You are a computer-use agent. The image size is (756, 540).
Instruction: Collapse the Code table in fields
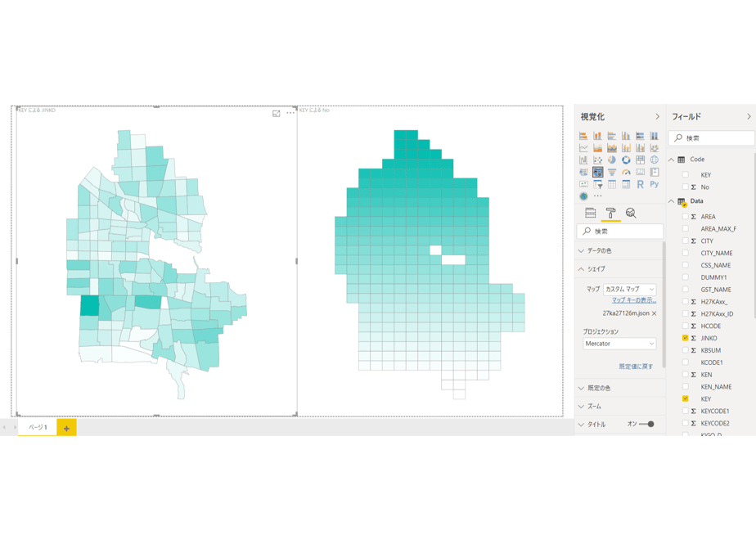(671, 160)
